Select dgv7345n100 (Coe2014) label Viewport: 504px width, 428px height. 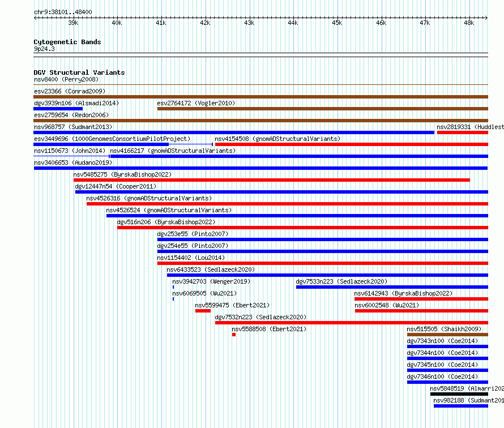coord(443,365)
